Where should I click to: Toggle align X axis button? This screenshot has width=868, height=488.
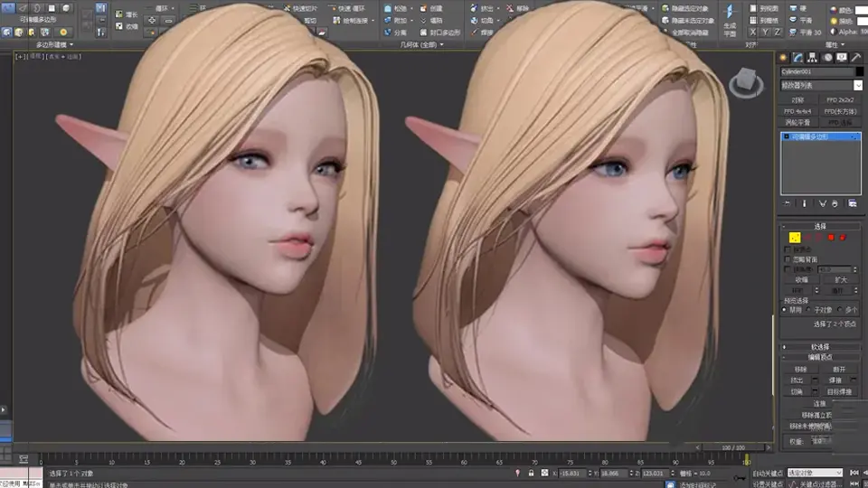coord(752,33)
